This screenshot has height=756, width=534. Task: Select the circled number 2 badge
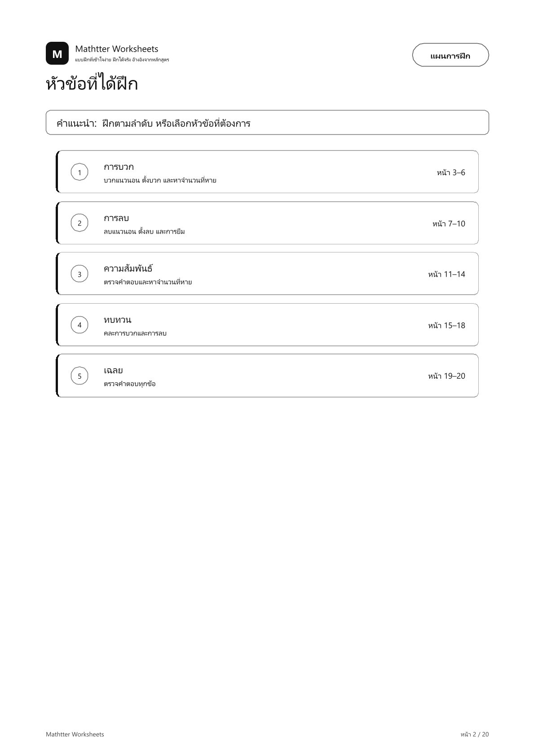point(79,223)
